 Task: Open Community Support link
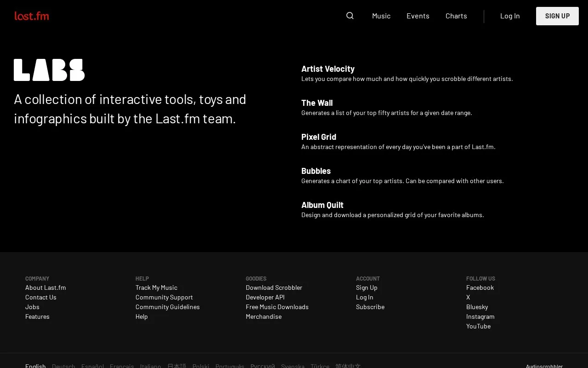tap(164, 297)
